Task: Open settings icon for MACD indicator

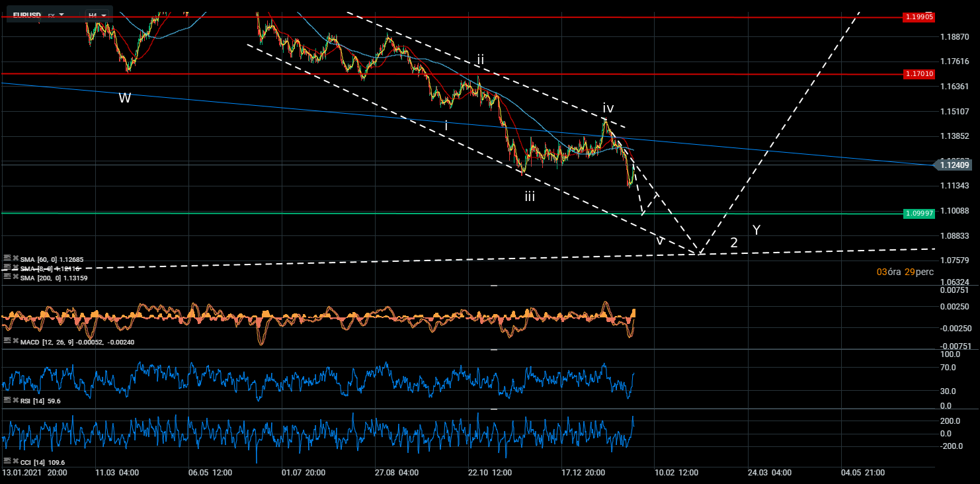Action: tap(7, 341)
